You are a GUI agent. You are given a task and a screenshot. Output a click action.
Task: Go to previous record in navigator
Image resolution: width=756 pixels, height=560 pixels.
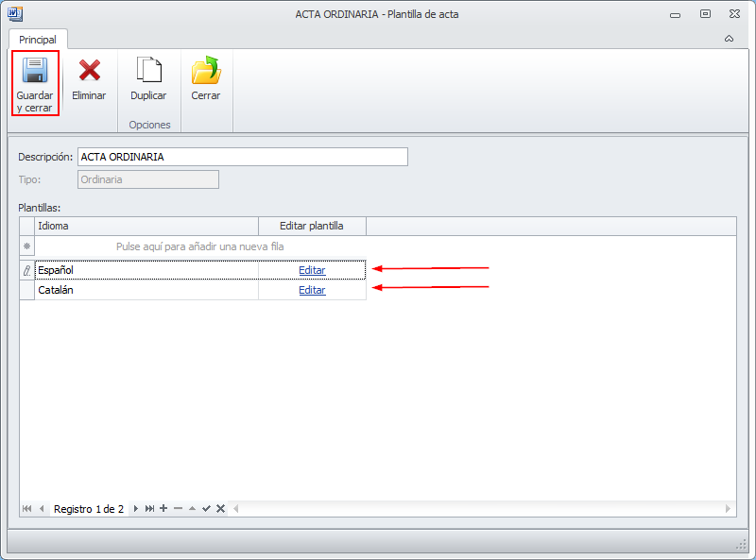(x=42, y=509)
